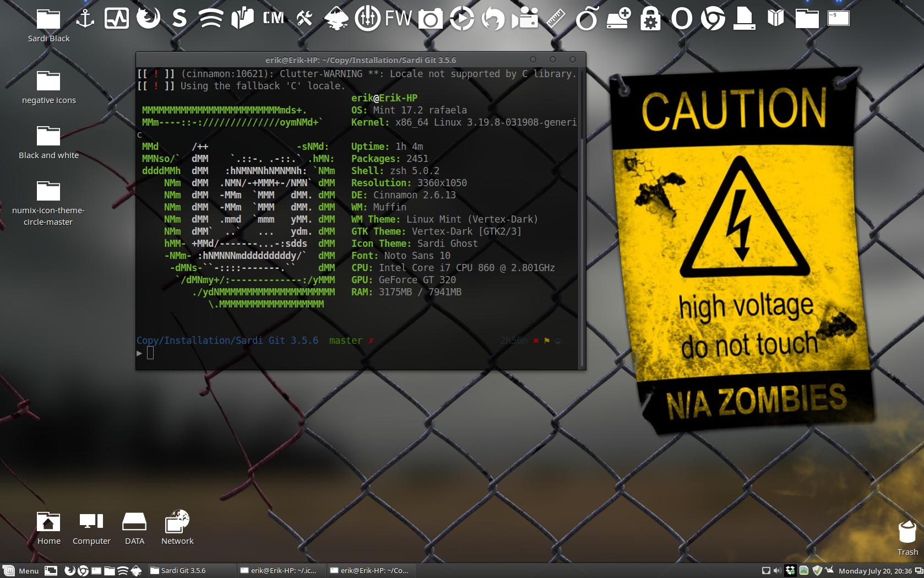The image size is (924, 578).
Task: Click the terminal window title bar
Action: click(x=361, y=60)
